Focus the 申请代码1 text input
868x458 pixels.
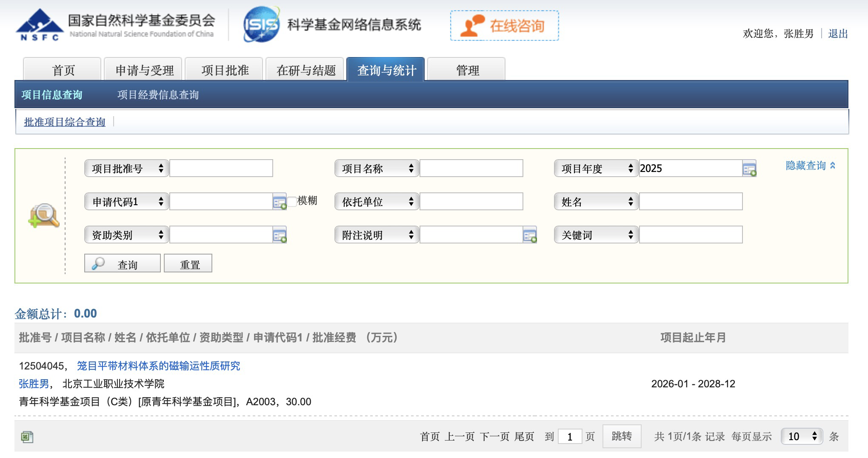[221, 201]
